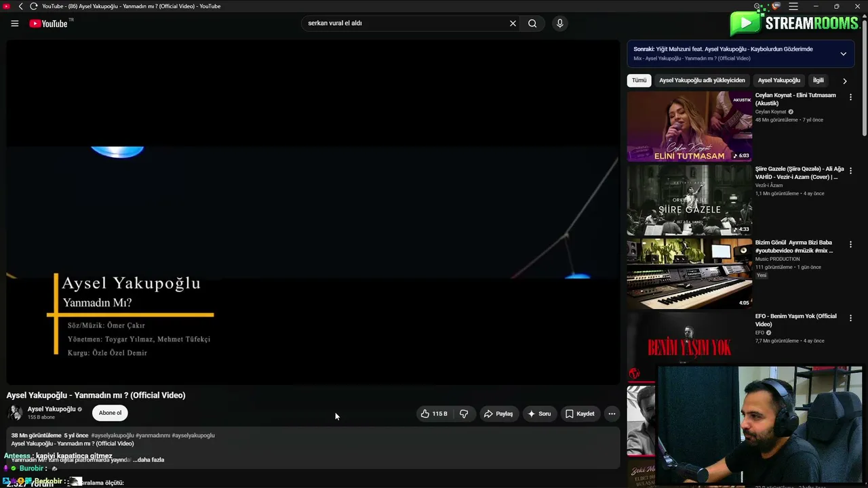Expand the Sonraki up-next mix panel
The height and width of the screenshot is (488, 868).
pos(843,54)
